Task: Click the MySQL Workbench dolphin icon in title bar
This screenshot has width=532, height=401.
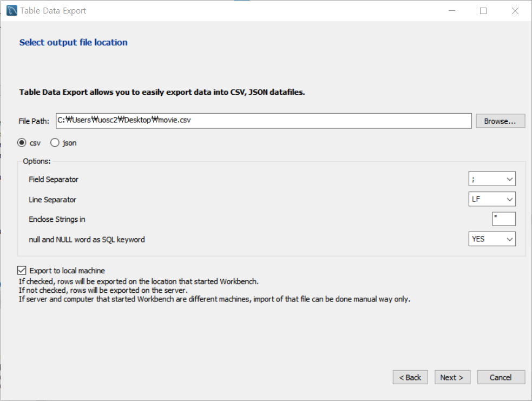Action: coord(11,11)
